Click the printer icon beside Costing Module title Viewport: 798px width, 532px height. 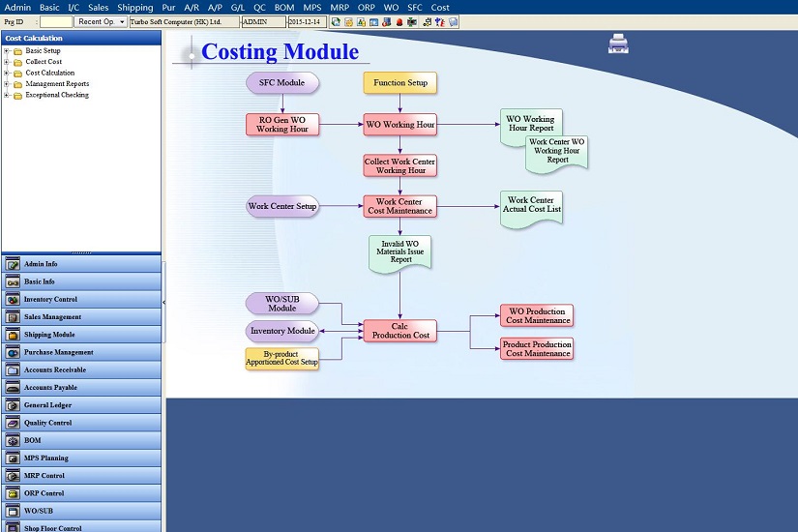619,43
